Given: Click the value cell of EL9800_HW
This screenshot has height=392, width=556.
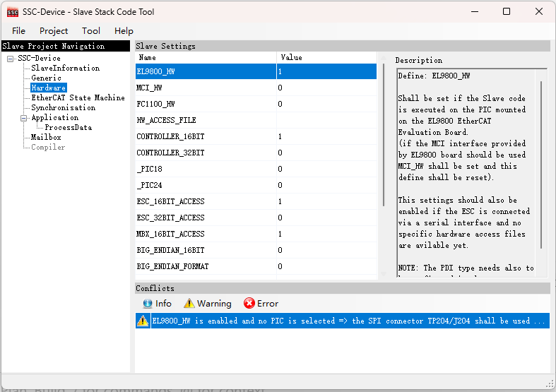Looking at the screenshot, I should [326, 71].
